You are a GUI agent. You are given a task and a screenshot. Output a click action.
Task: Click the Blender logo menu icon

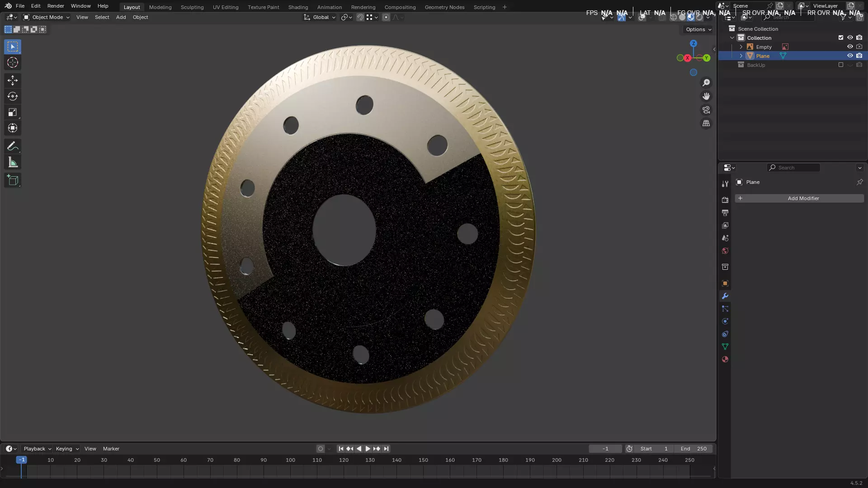(8, 6)
